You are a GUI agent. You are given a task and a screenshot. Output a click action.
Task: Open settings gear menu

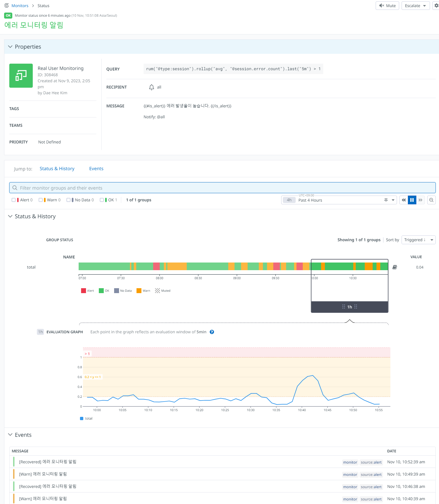(x=436, y=5)
